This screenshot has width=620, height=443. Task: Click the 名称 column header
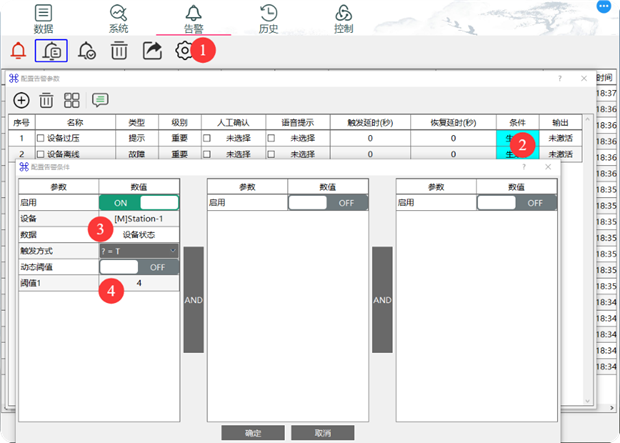coord(75,123)
